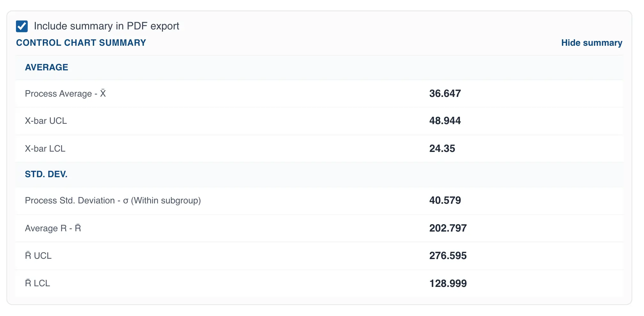Image resolution: width=644 pixels, height=316 pixels.
Task: Select the X-bar UCL value 48.944
Action: [x=445, y=121]
